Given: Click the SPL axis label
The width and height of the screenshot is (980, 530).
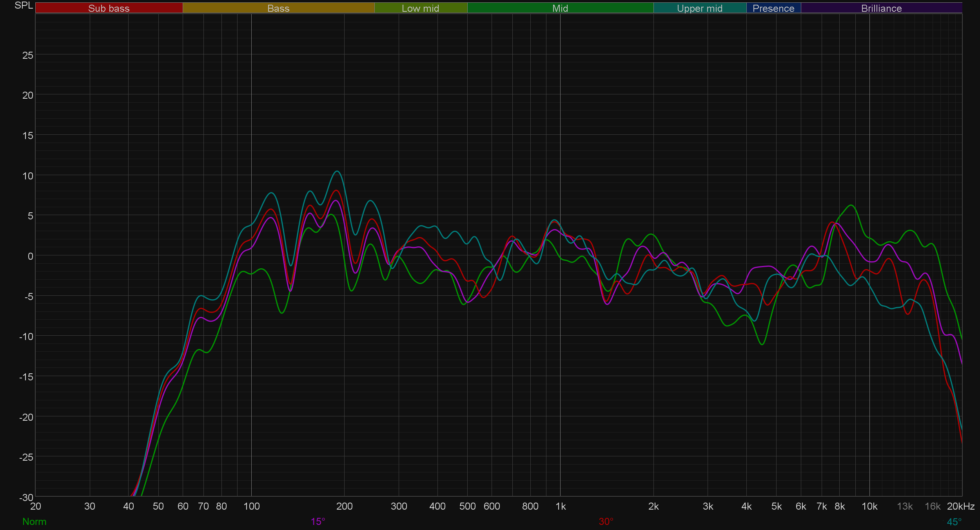Looking at the screenshot, I should (x=24, y=5).
